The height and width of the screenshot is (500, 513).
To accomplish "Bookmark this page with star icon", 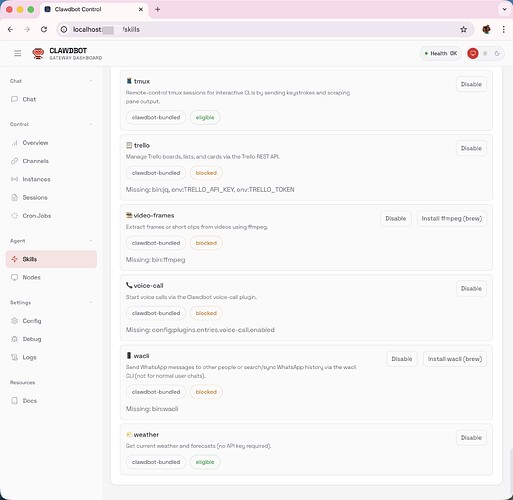I will [x=463, y=29].
